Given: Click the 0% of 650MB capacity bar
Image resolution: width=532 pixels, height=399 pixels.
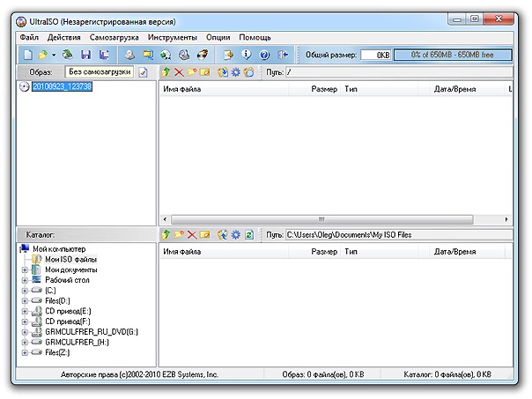Looking at the screenshot, I should (x=453, y=55).
